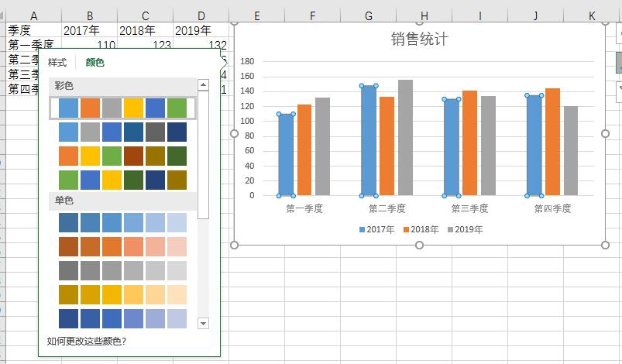Click the orange 2018年 bar for 第四季度
The image size is (622, 364).
click(552, 142)
